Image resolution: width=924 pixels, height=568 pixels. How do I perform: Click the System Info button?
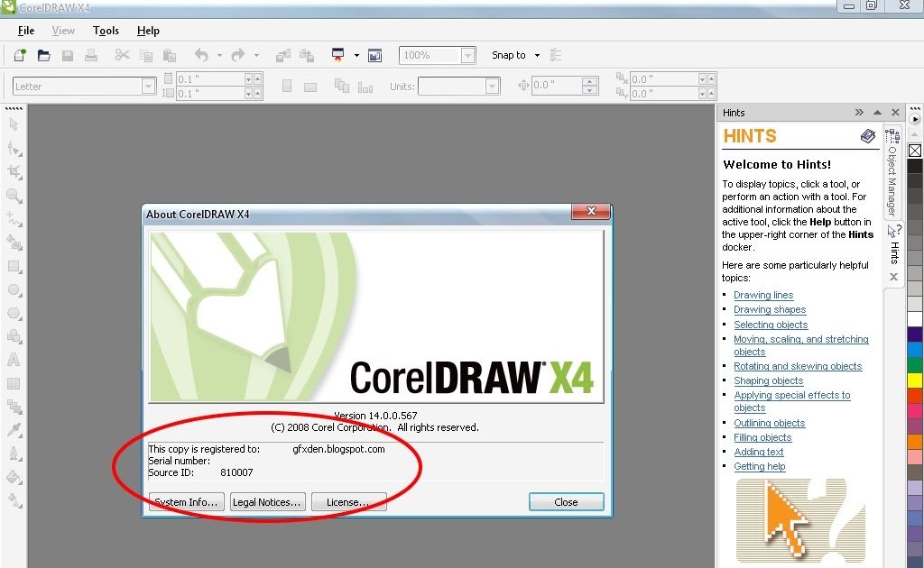click(x=186, y=502)
